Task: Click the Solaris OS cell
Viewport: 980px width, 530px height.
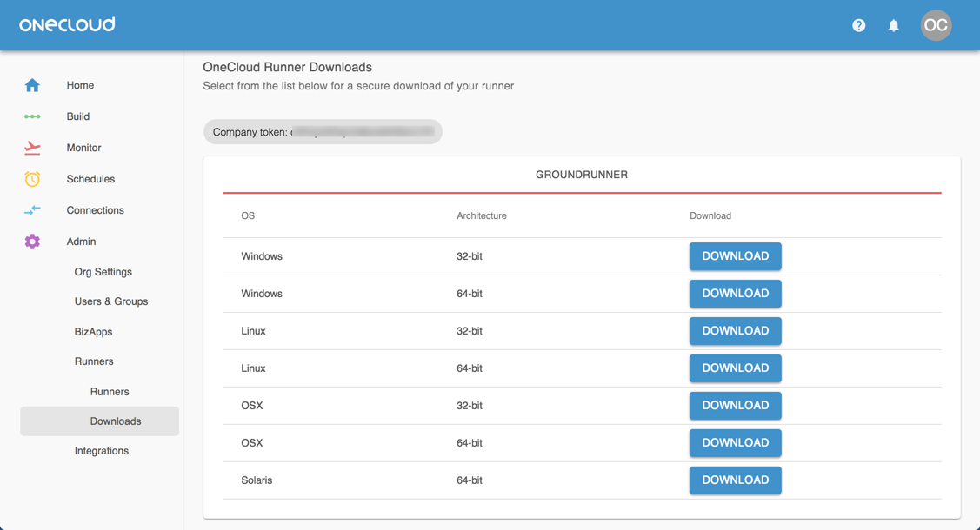Action: click(x=257, y=480)
